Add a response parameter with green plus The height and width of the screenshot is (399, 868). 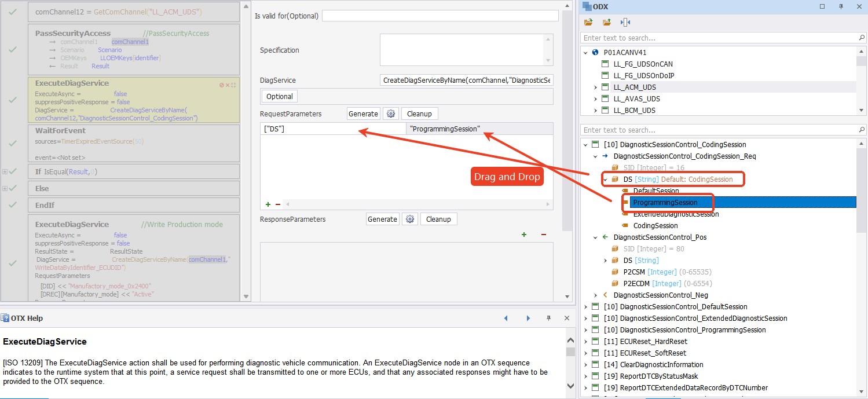pos(524,235)
